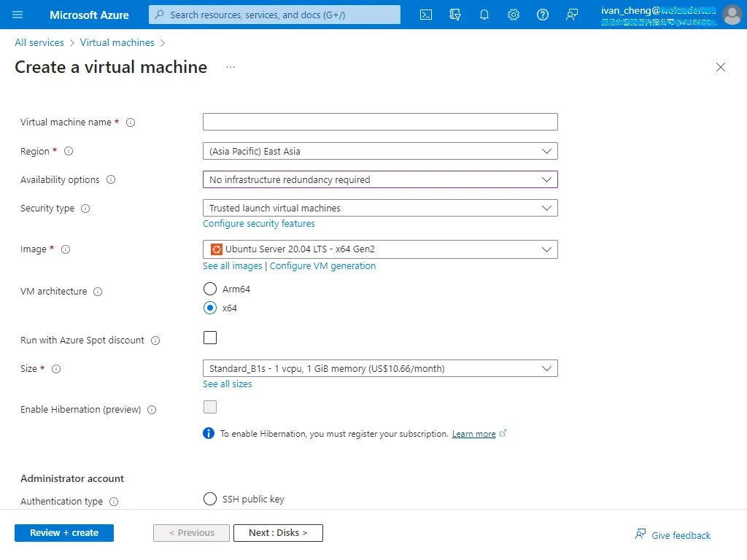The image size is (747, 560).
Task: Open the Size dropdown
Action: coord(380,368)
